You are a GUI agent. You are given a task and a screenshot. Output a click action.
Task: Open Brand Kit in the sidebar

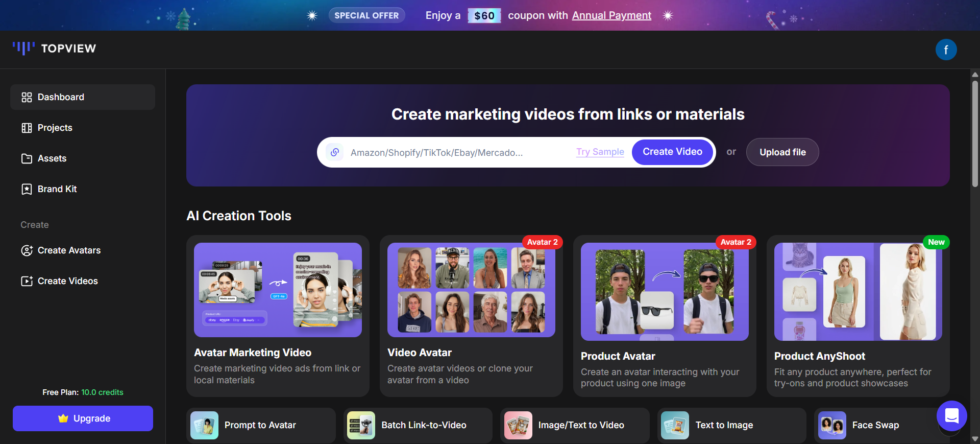click(83, 189)
